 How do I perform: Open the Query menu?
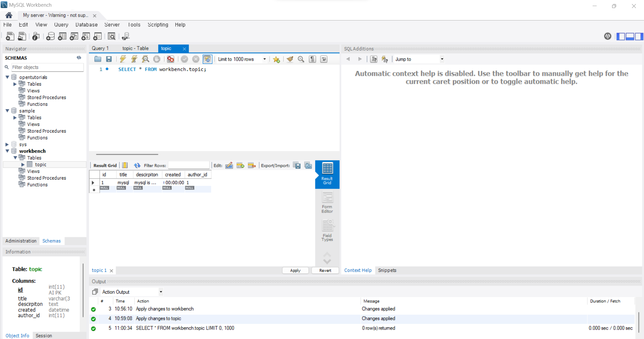tap(61, 25)
